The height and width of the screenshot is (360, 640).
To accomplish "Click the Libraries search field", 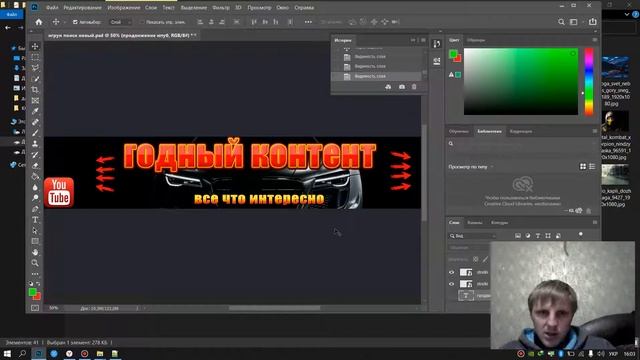I will point(522,144).
